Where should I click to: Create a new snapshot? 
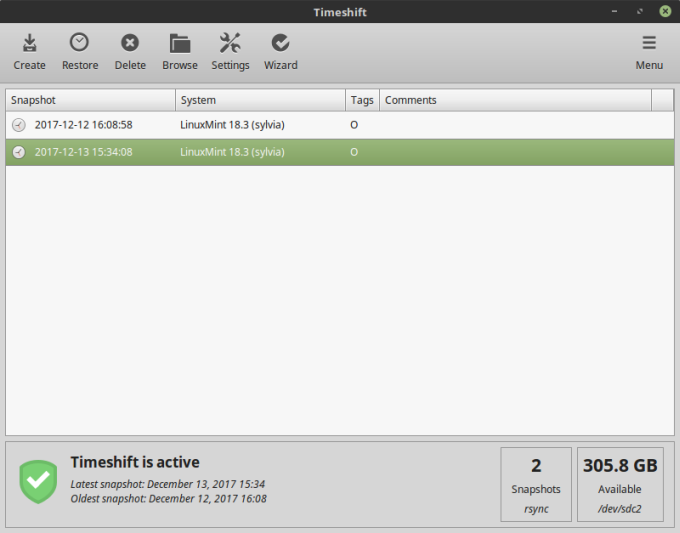[29, 52]
